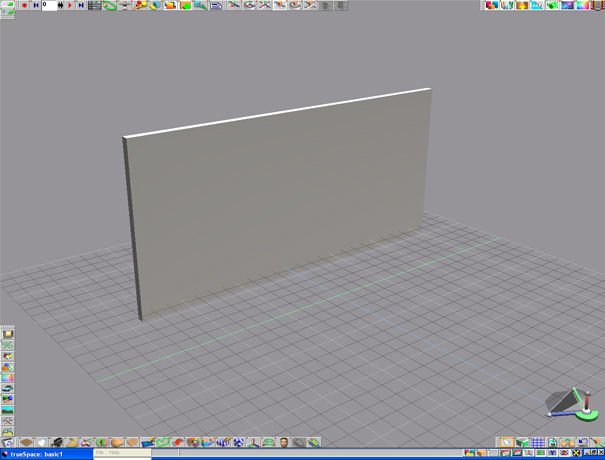This screenshot has height=460, width=605.
Task: Open the File menu
Action: point(100,453)
